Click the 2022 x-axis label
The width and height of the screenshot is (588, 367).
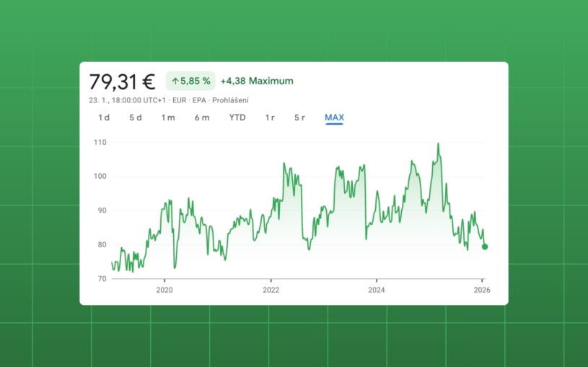click(271, 290)
